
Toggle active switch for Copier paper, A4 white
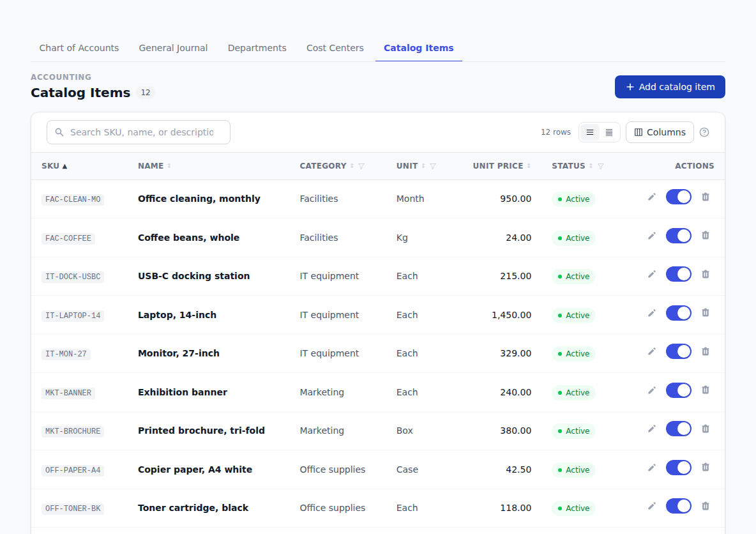click(x=678, y=468)
